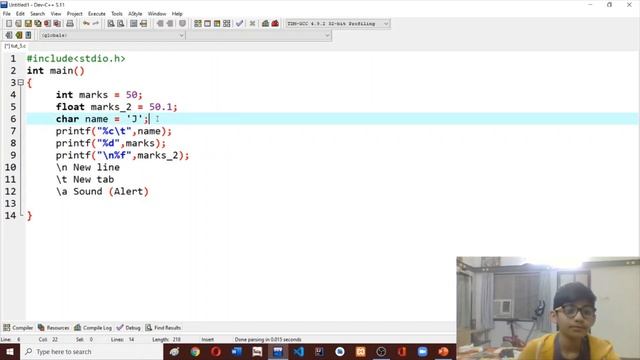
Task: Switch to the Resources bottom tab
Action: coord(53,327)
